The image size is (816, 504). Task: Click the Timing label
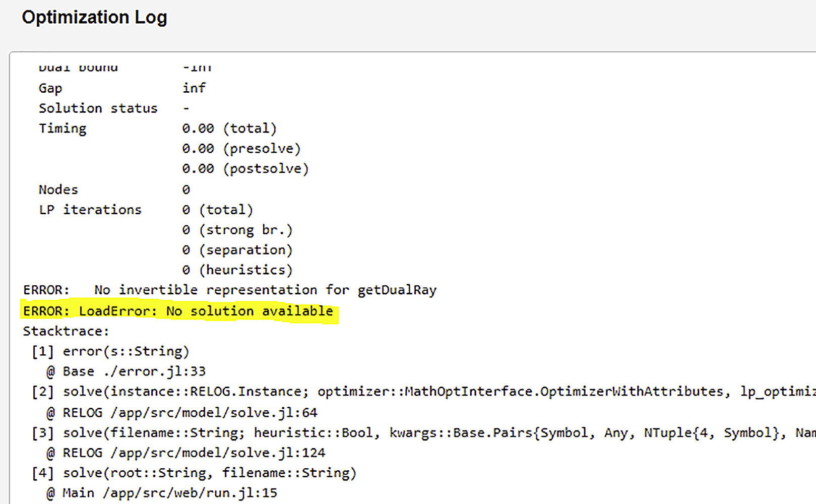pos(62,129)
